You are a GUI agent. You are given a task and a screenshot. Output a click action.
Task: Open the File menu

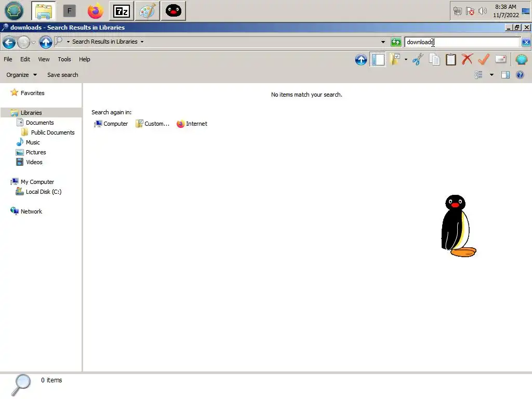click(8, 59)
